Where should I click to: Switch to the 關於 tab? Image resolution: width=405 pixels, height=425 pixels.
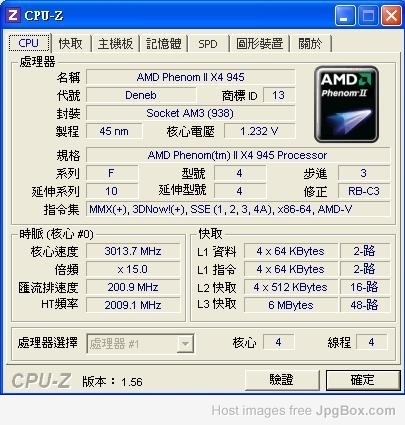tap(310, 44)
